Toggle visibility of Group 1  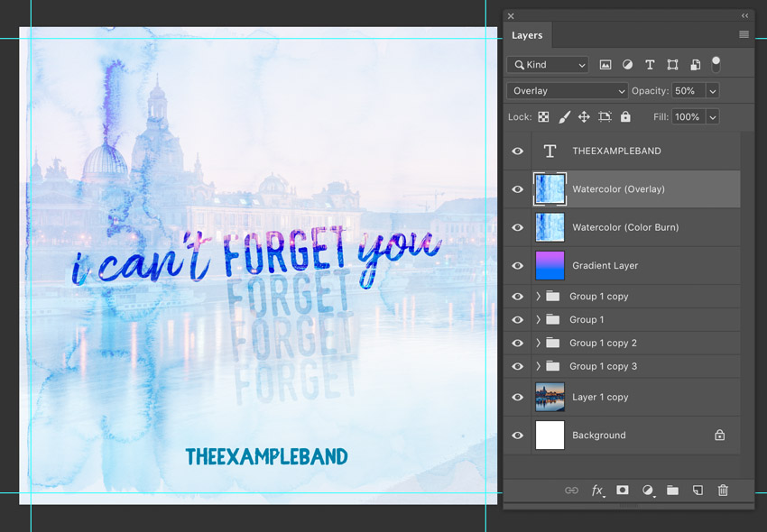click(518, 319)
